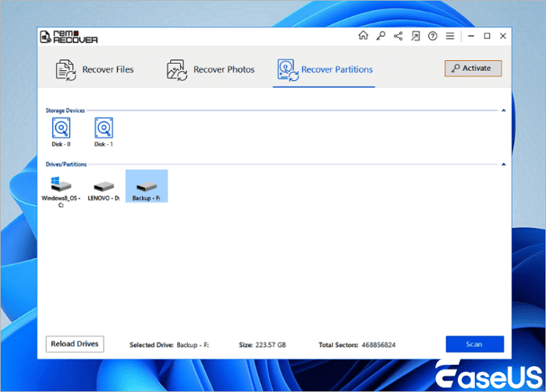Click the 'Total Sectors: 468856824' text

357,345
